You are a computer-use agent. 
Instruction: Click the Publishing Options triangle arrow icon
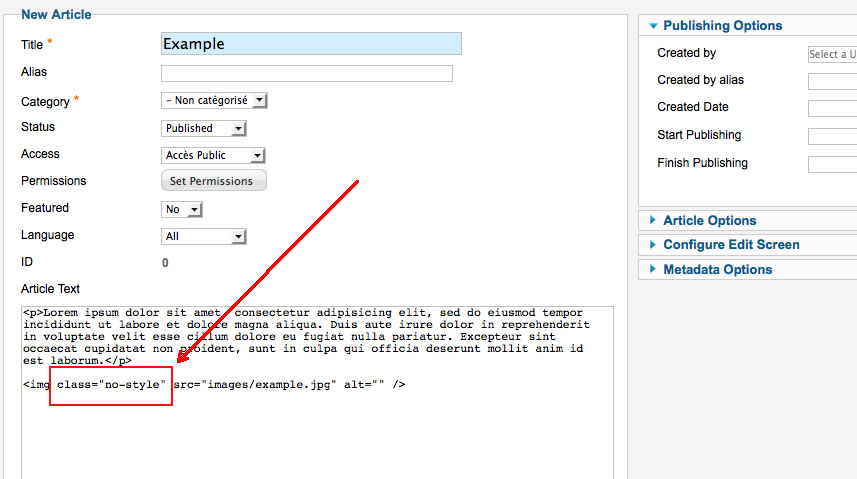coord(653,26)
